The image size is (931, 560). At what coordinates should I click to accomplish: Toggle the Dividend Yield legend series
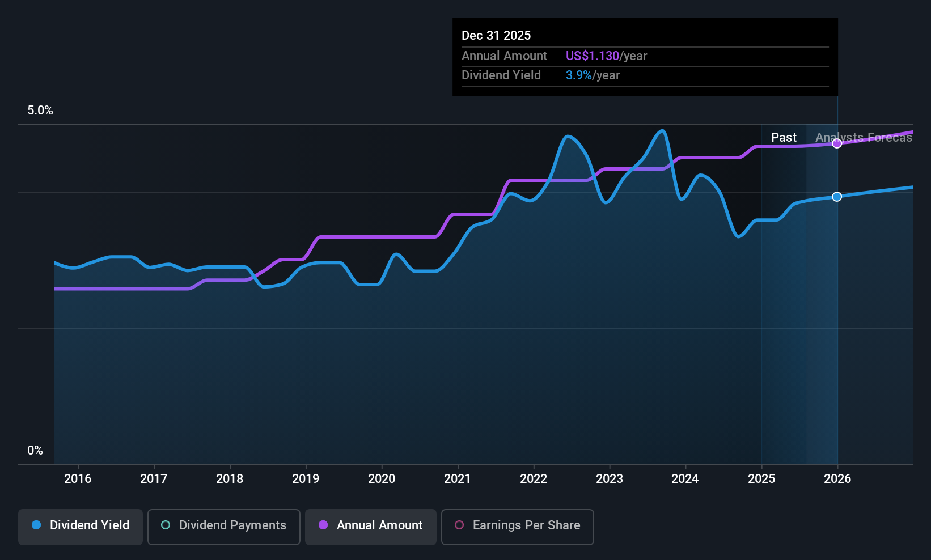tap(81, 527)
